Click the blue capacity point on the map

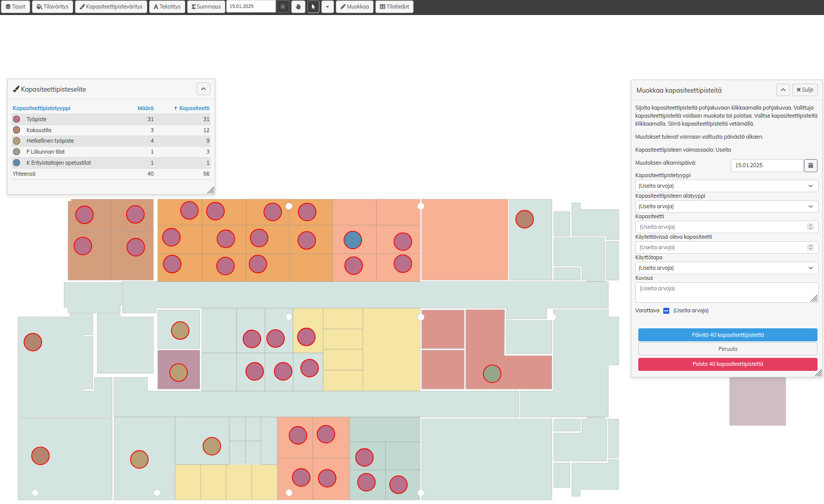coord(353,240)
